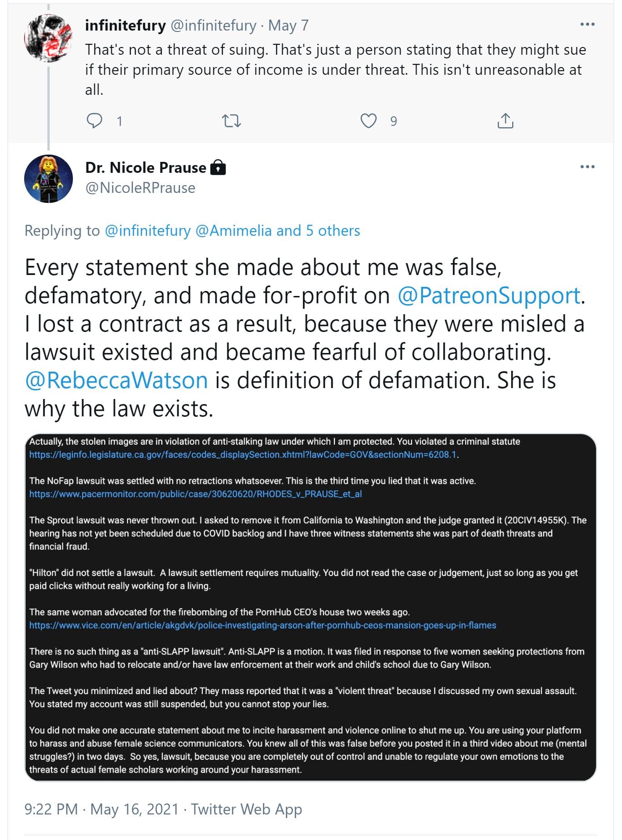Open more options on Dr. Nicole Prause's tweet
This screenshot has width=622, height=840.
587,166
